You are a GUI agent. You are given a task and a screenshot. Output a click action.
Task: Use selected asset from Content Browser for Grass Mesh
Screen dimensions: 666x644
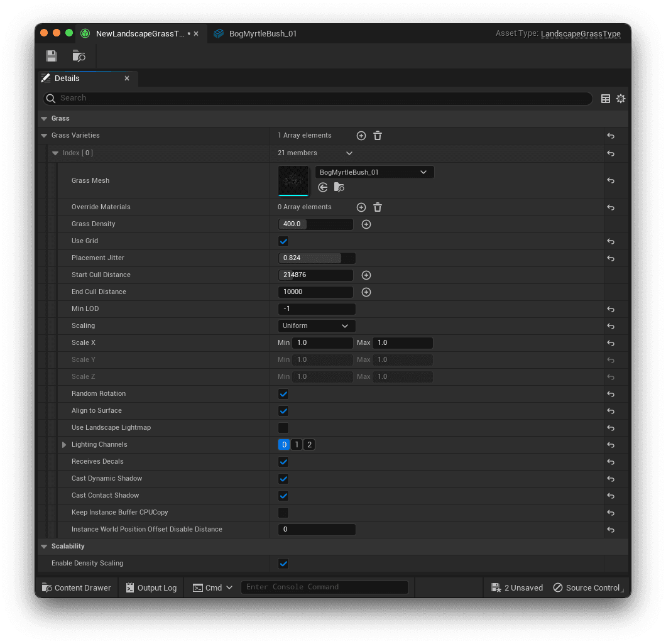click(322, 187)
